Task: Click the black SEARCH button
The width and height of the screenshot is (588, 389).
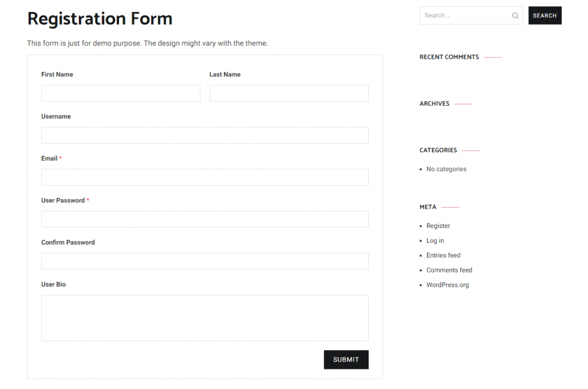Action: point(545,16)
